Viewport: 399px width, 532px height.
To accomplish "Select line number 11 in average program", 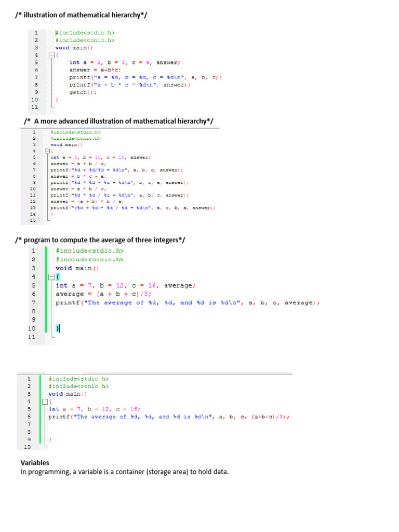I will click(32, 337).
